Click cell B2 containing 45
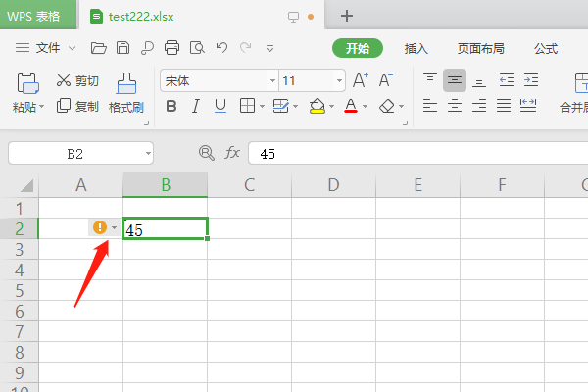This screenshot has height=392, width=588. tap(165, 228)
